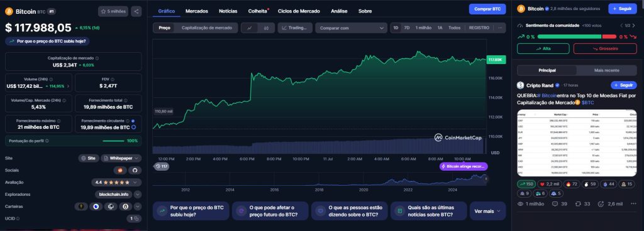Image resolution: width=644 pixels, height=231 pixels.
Task: Click the share icon in the Bitcoin header
Action: (136, 11)
